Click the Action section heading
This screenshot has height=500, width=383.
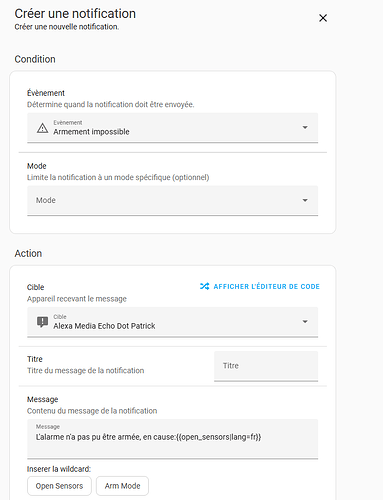coord(28,253)
